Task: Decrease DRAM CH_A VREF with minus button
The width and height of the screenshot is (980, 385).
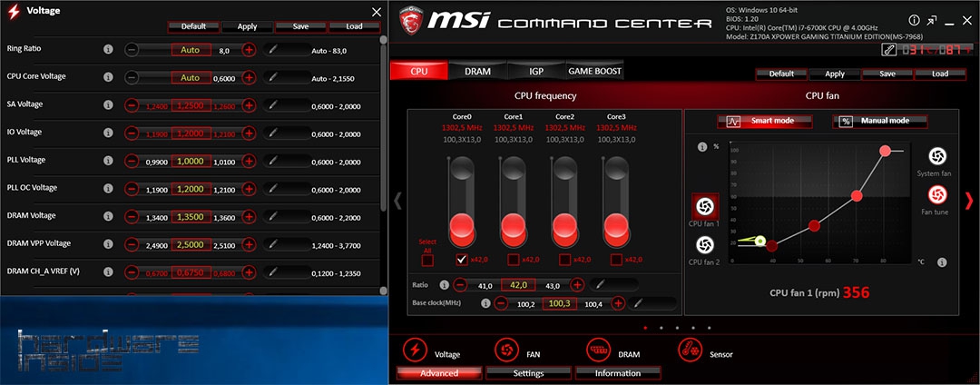Action: [132, 271]
